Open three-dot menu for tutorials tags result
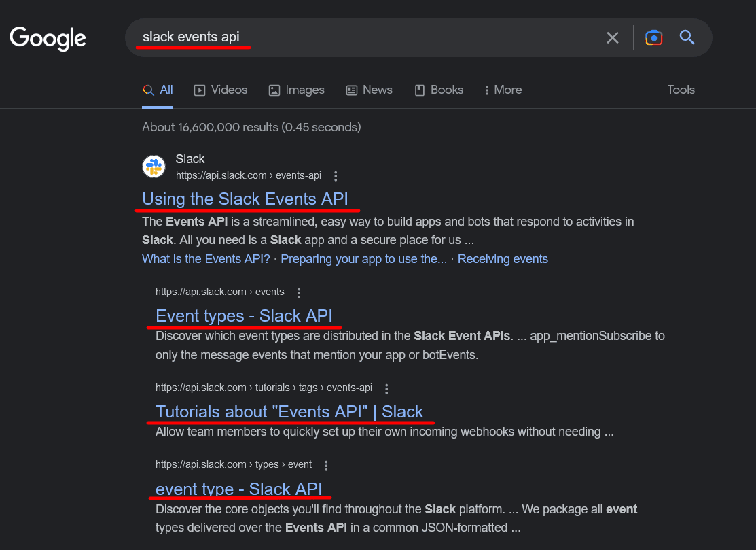The image size is (756, 550). pos(386,389)
